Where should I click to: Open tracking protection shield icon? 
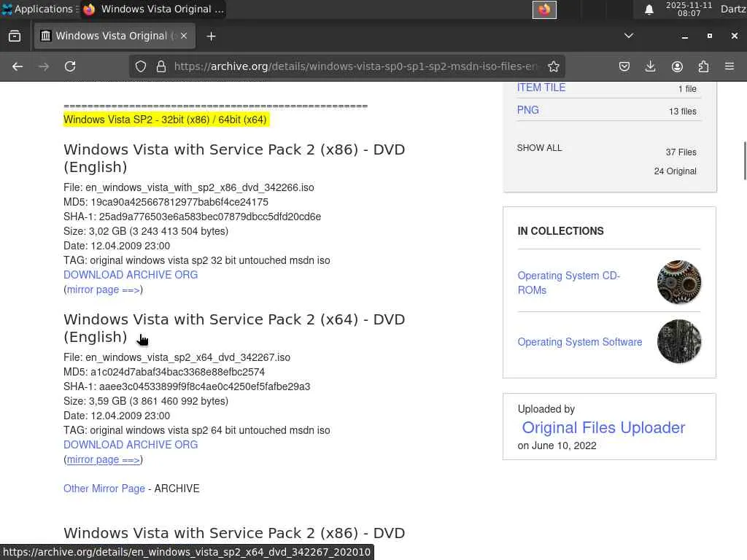pos(141,66)
